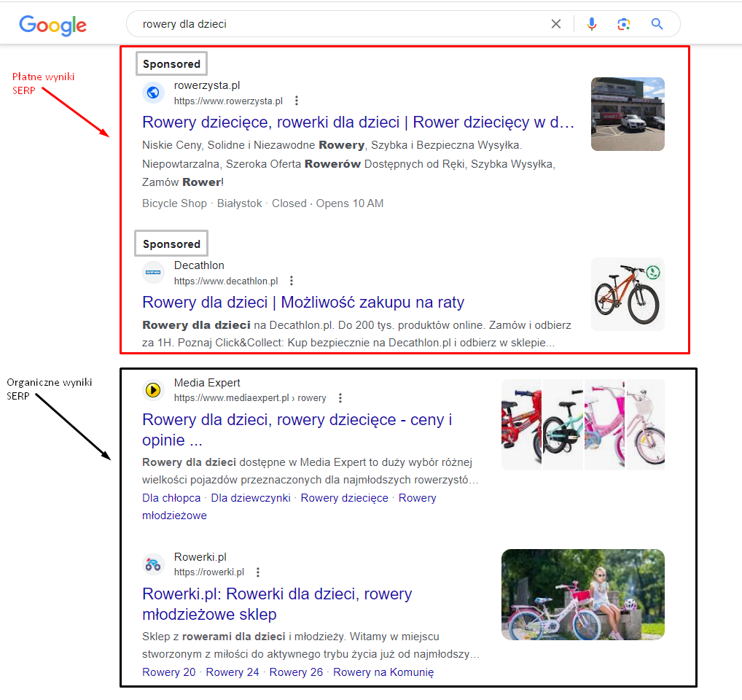Viewport: 742px width, 700px height.
Task: Click the Media Expert red bike thumbnail
Action: pos(521,424)
